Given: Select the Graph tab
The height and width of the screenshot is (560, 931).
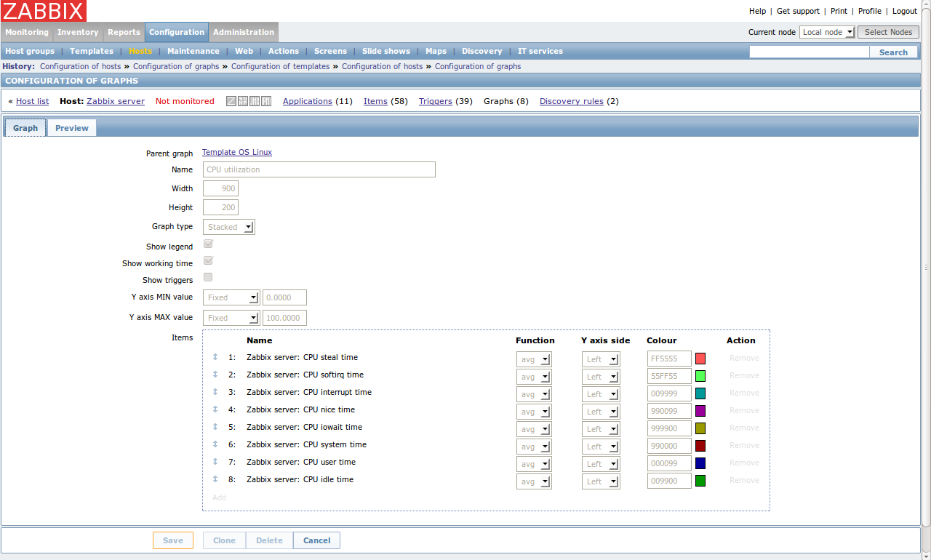Looking at the screenshot, I should (x=25, y=128).
